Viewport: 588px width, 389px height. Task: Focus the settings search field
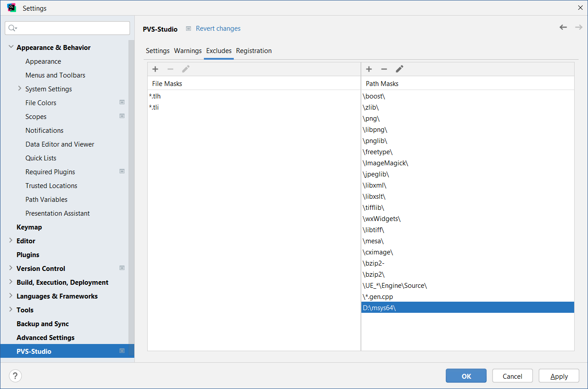[x=71, y=28]
